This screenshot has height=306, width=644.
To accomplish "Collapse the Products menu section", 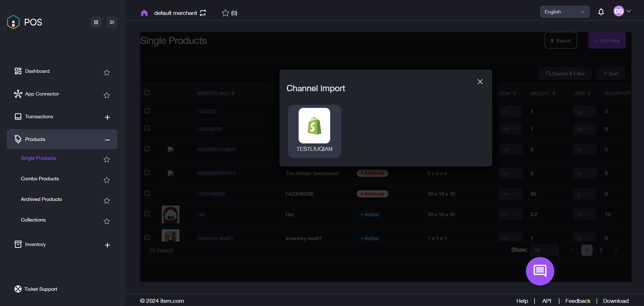I will coord(107,140).
